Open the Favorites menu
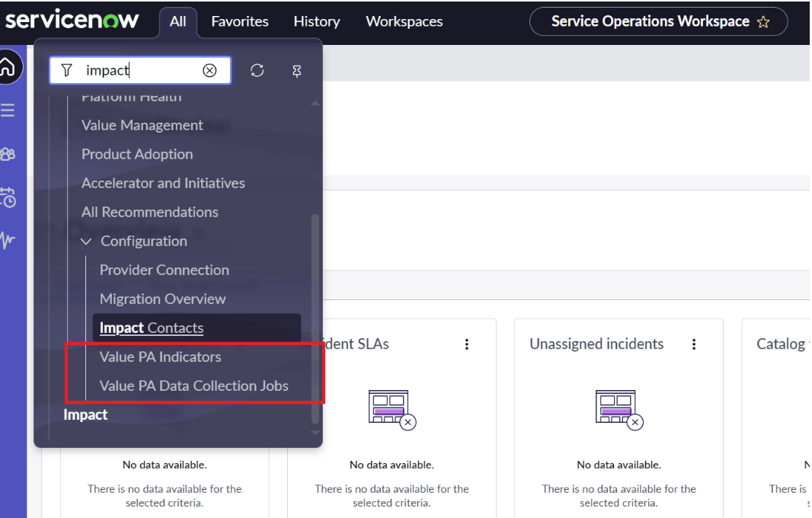The height and width of the screenshot is (518, 812). (x=240, y=22)
